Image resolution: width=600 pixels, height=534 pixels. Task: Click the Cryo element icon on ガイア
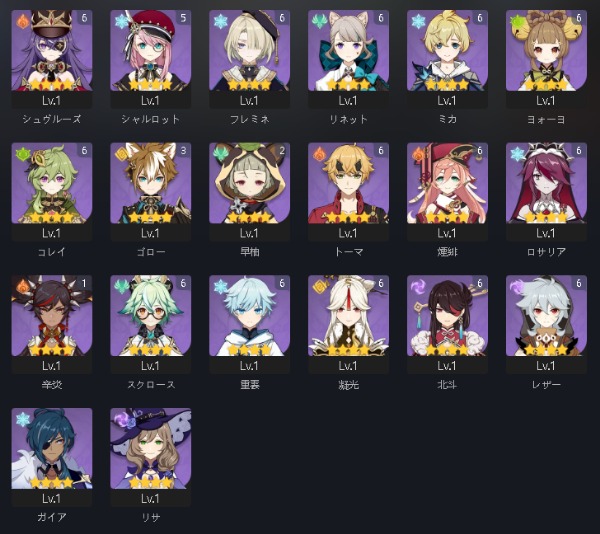[x=23, y=419]
